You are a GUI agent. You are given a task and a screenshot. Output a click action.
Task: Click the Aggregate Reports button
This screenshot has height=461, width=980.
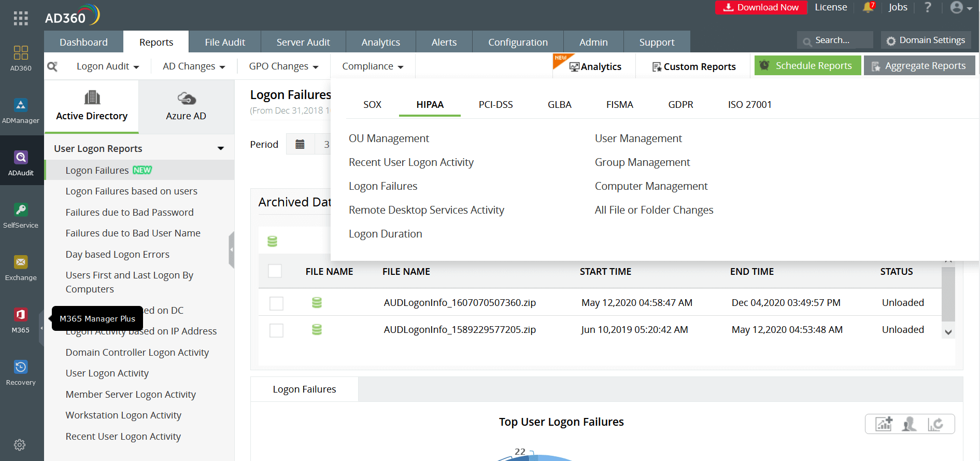[919, 66]
